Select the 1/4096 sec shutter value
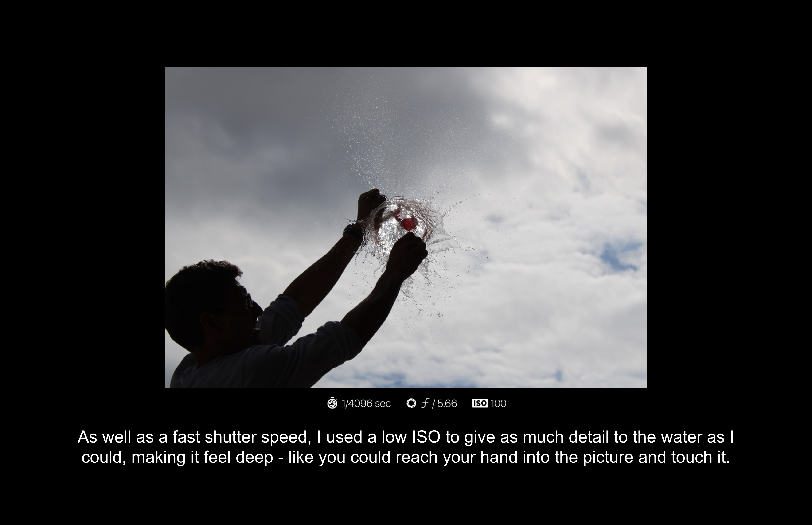 366,403
